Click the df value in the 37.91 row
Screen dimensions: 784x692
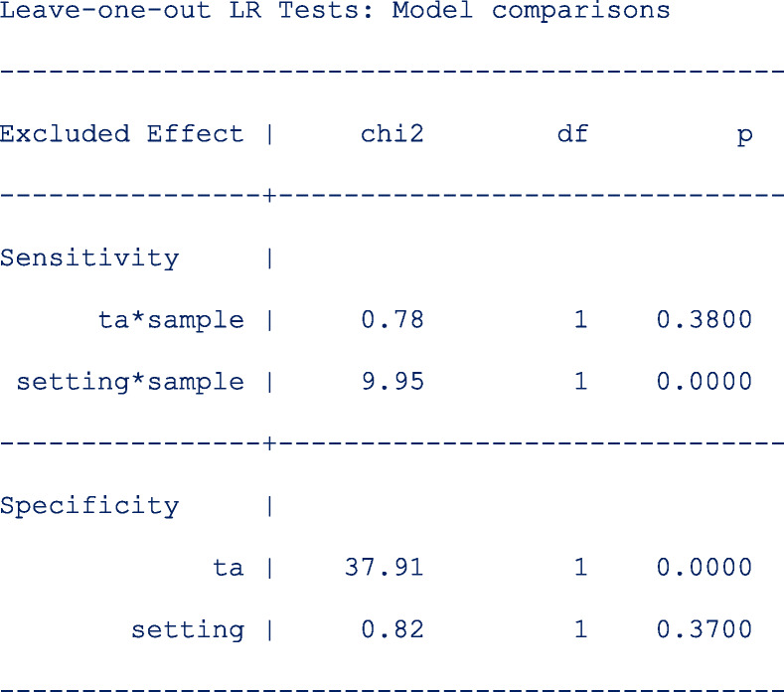point(580,568)
